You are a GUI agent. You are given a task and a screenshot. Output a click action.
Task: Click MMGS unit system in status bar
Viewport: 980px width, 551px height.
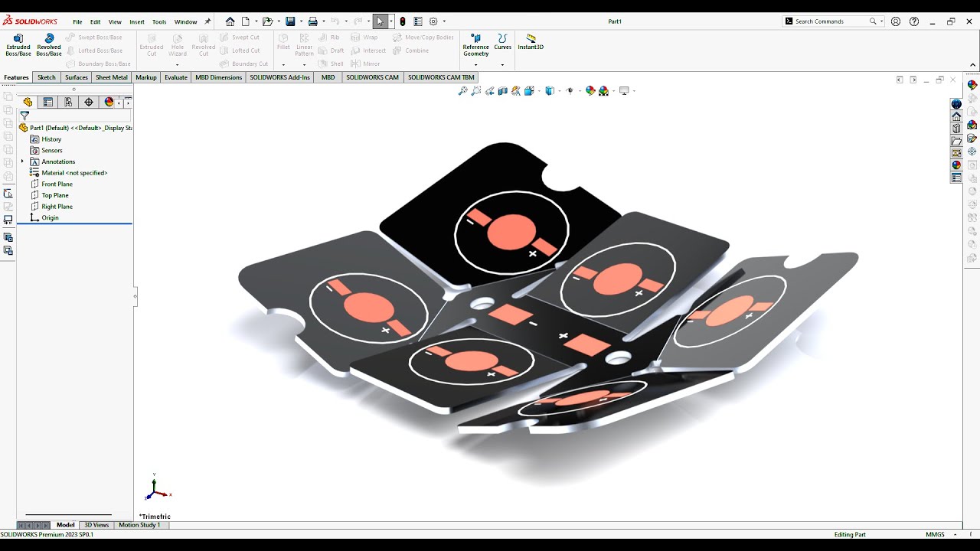[935, 534]
